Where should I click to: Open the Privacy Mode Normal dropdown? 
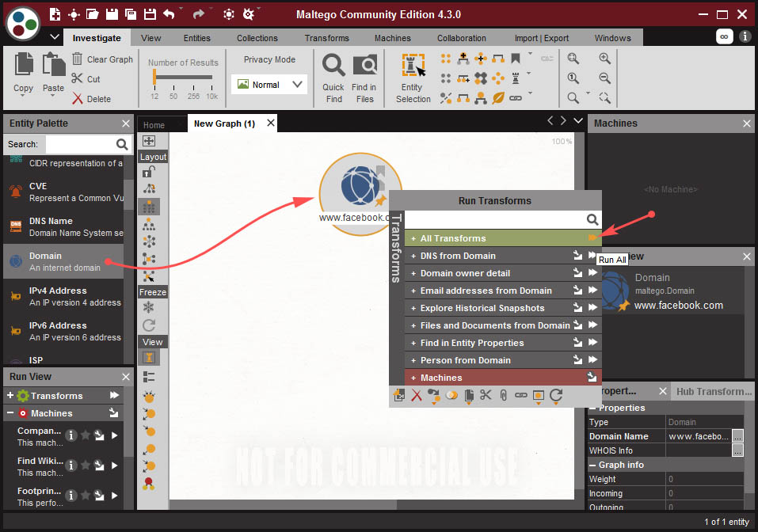click(x=269, y=85)
